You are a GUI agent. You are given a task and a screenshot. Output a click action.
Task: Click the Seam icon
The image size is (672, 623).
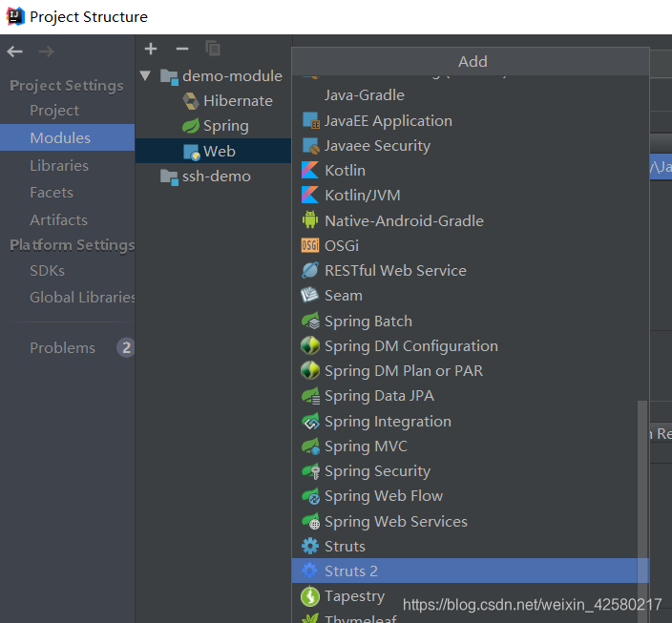point(309,295)
